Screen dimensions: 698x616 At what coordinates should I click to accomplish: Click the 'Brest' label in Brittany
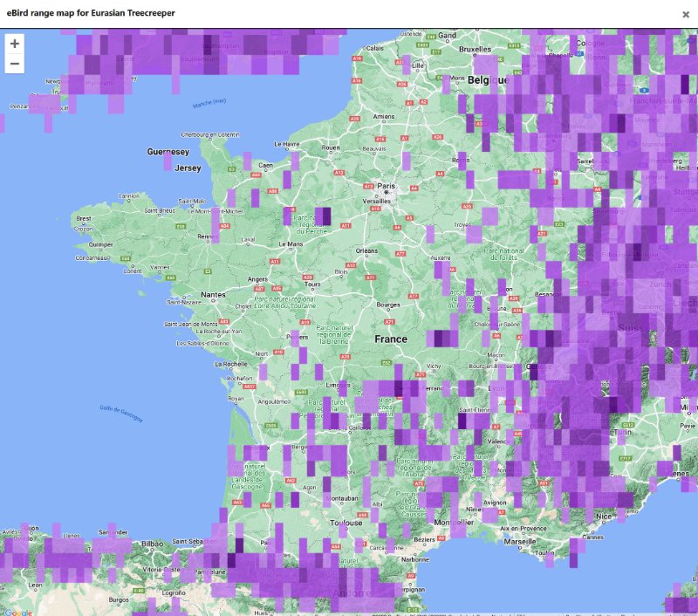[x=84, y=218]
